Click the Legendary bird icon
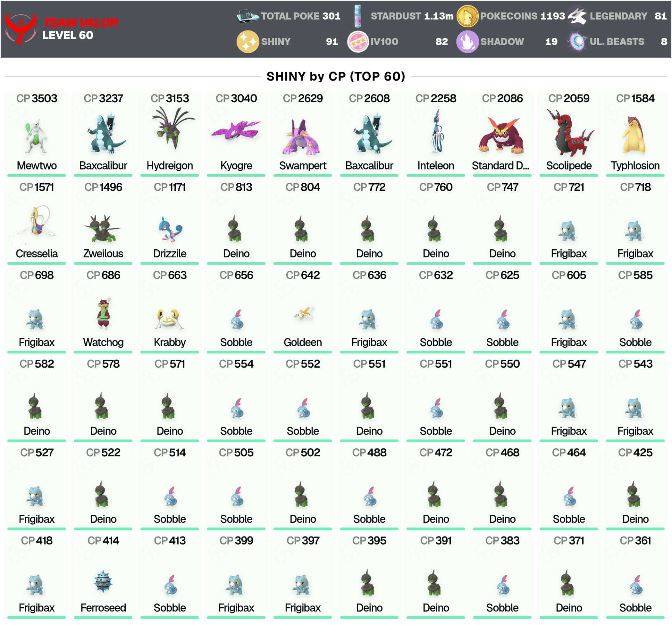The width and height of the screenshot is (672, 625). pyautogui.click(x=577, y=16)
